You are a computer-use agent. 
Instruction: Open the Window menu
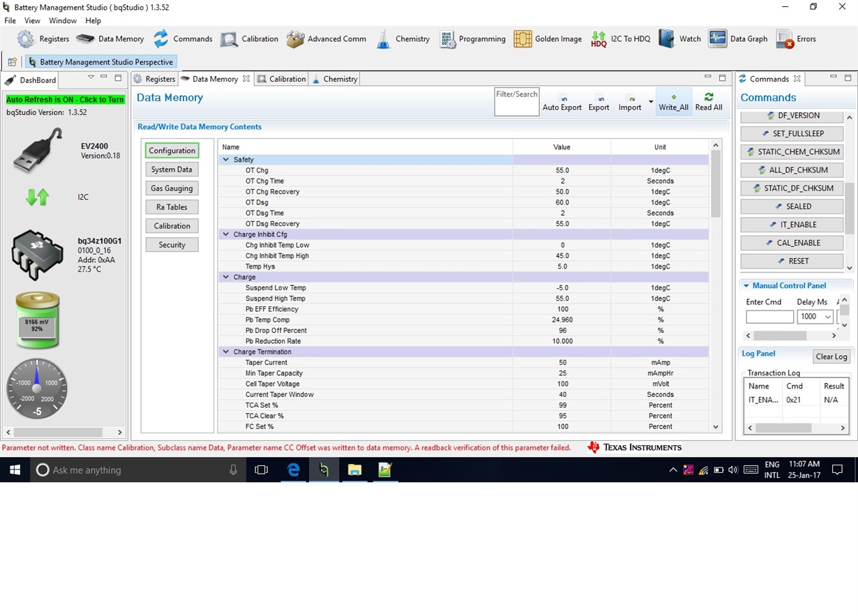(63, 21)
